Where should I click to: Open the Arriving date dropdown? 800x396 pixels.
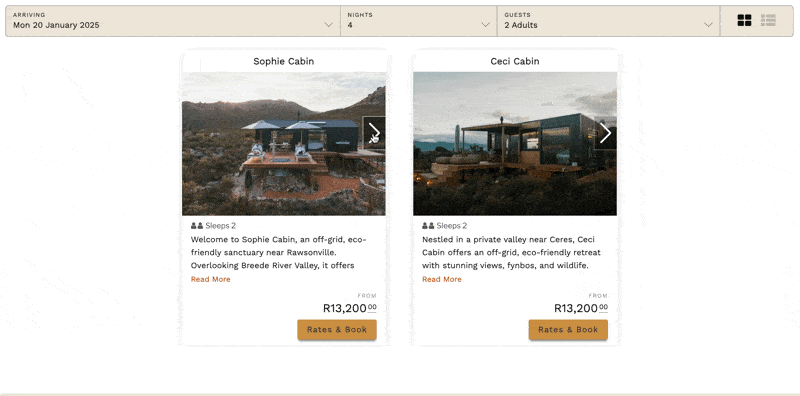[x=173, y=21]
